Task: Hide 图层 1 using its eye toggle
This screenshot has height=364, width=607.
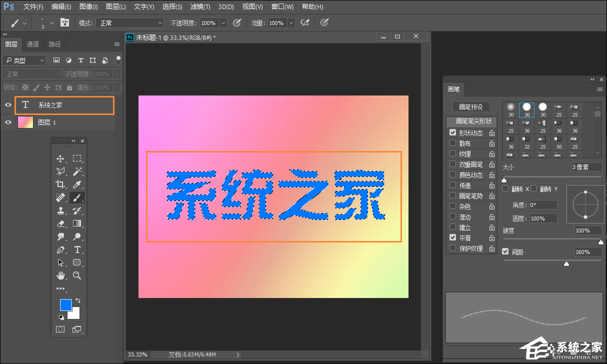Action: click(x=7, y=121)
